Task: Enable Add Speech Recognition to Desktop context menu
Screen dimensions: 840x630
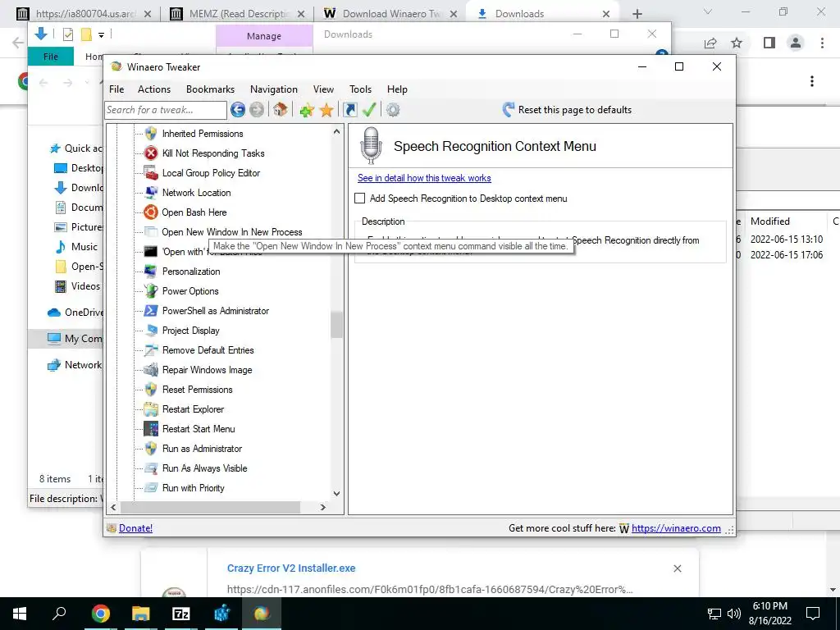Action: click(x=360, y=199)
